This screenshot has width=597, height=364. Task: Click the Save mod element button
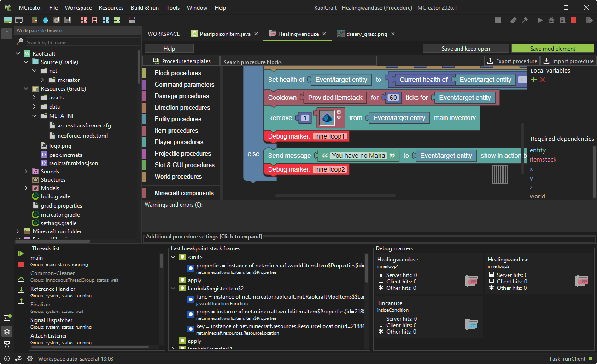[x=552, y=48]
